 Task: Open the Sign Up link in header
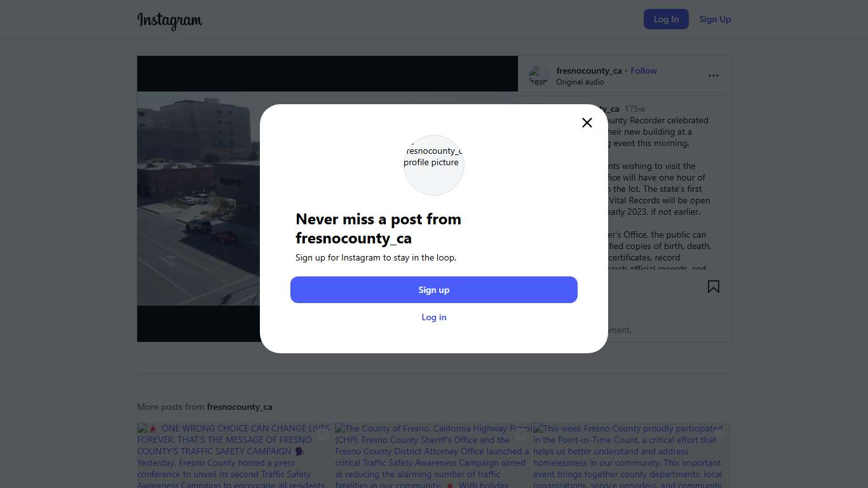click(x=715, y=19)
